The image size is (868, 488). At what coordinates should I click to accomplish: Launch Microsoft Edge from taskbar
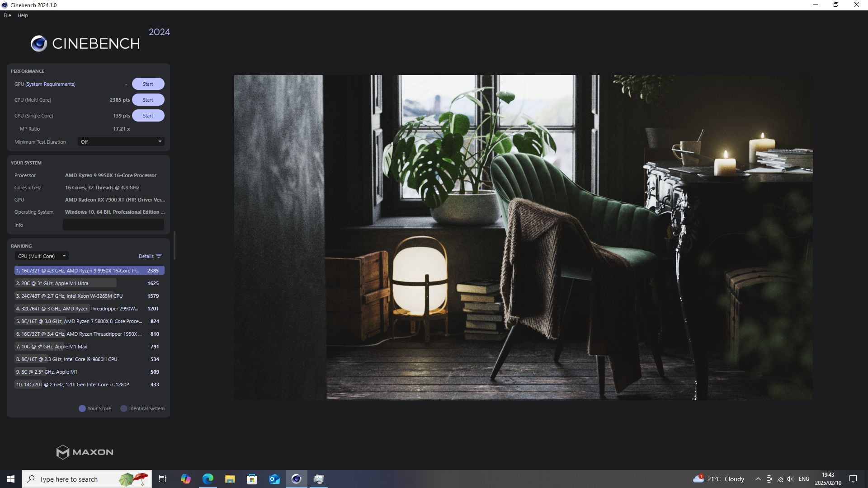[208, 479]
